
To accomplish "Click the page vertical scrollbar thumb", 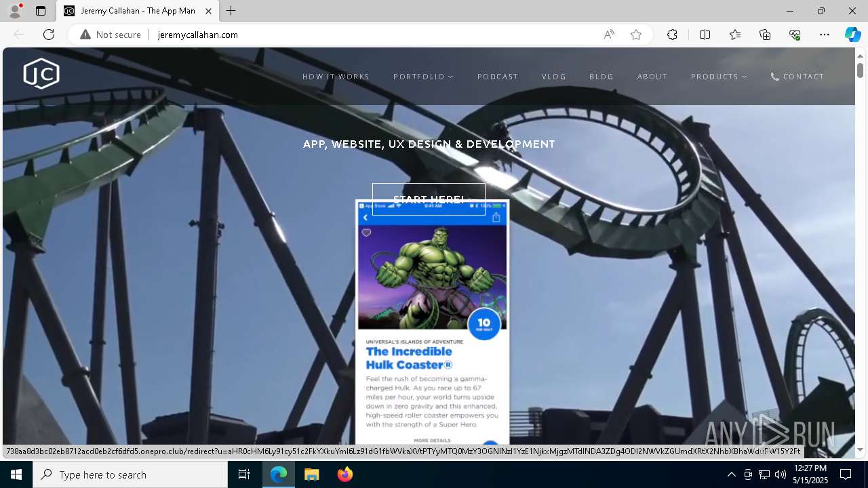I will tap(860, 70).
